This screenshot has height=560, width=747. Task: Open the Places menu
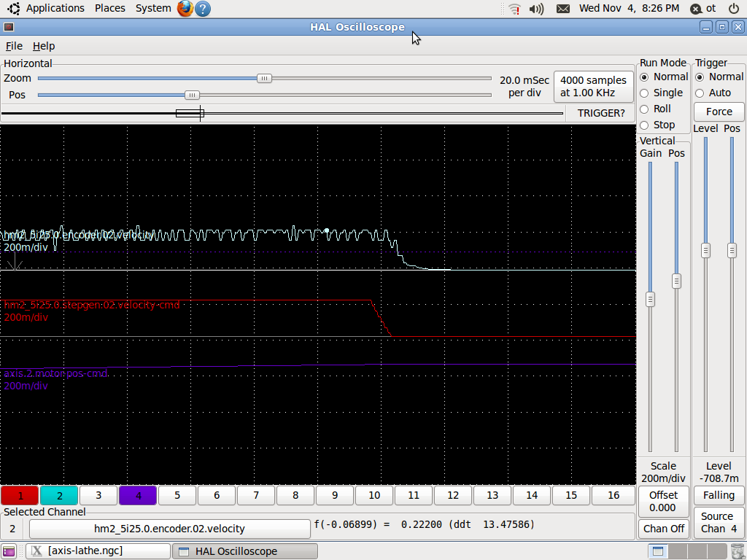(x=110, y=8)
